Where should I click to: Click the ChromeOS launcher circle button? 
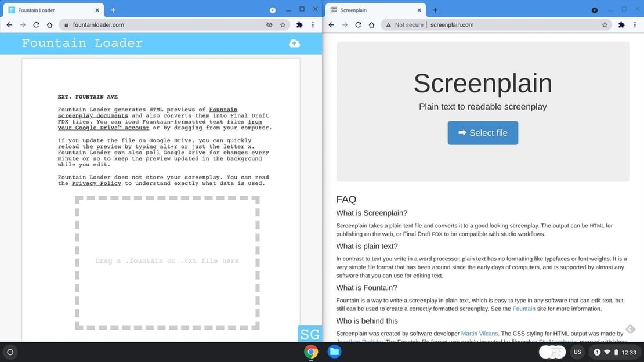(x=10, y=352)
